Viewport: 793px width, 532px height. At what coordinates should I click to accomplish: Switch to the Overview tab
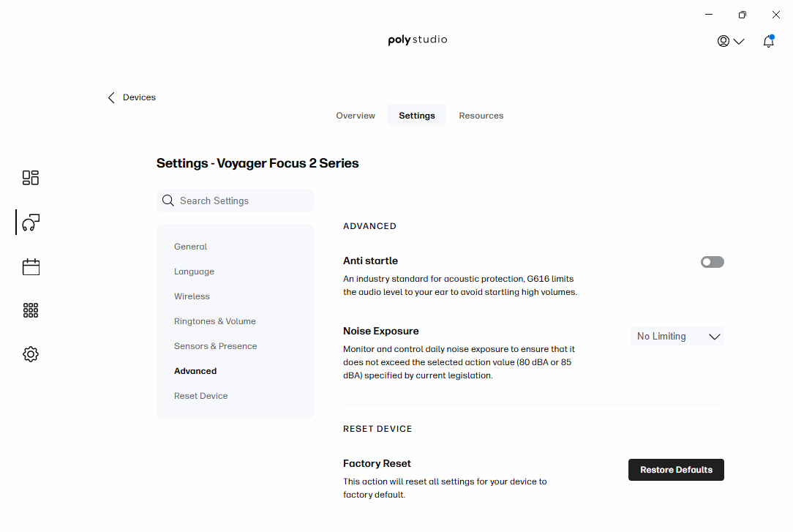(x=356, y=116)
